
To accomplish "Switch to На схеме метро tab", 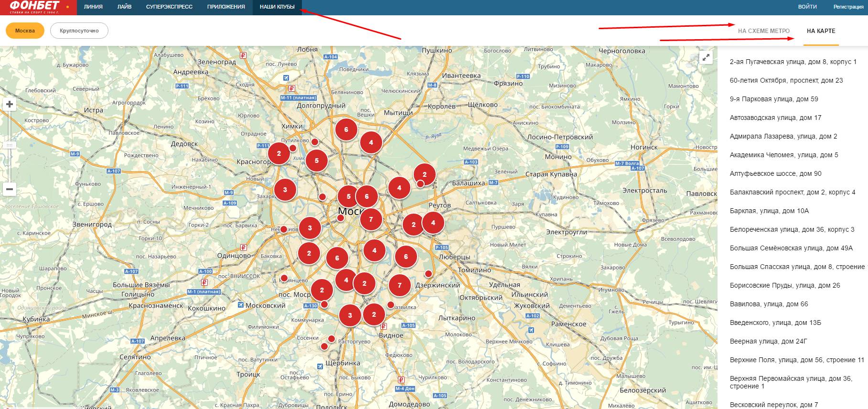I will point(764,31).
